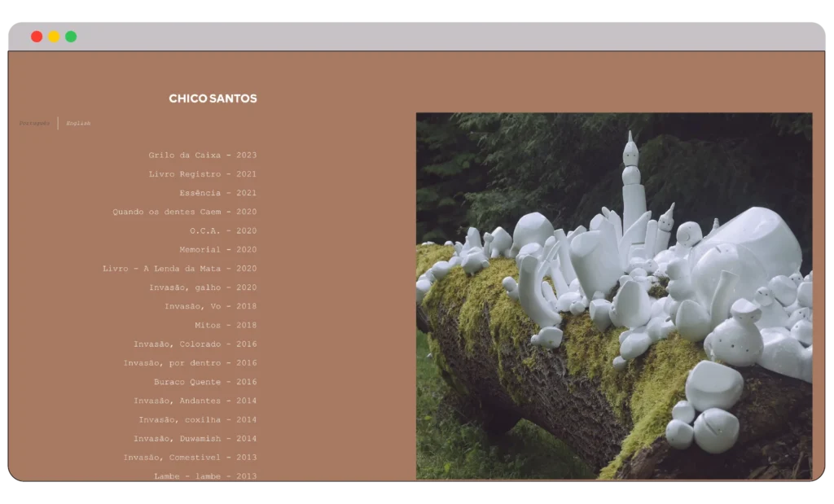This screenshot has width=834, height=504.
Task: Select Invasão, galho - 2020
Action: [202, 287]
